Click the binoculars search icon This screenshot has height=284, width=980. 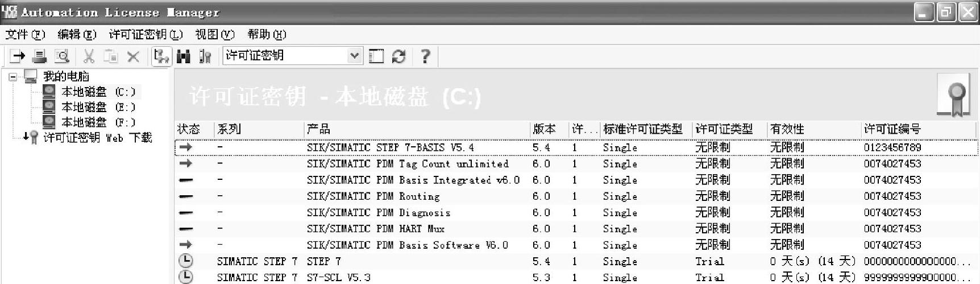click(183, 56)
